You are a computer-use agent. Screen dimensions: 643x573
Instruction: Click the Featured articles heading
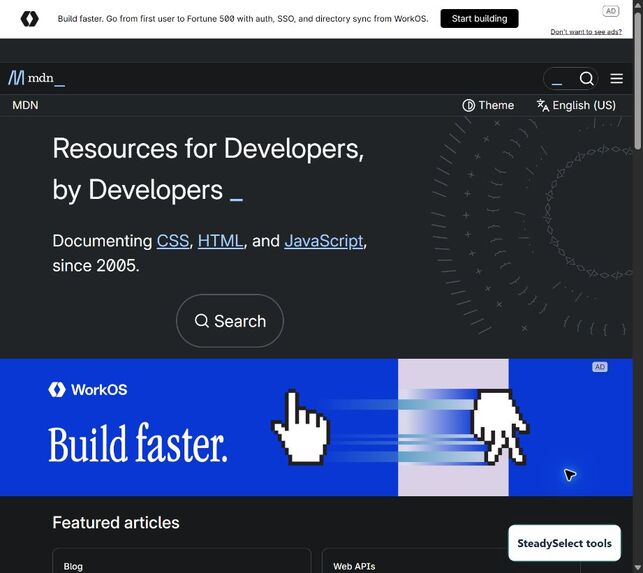tap(116, 523)
